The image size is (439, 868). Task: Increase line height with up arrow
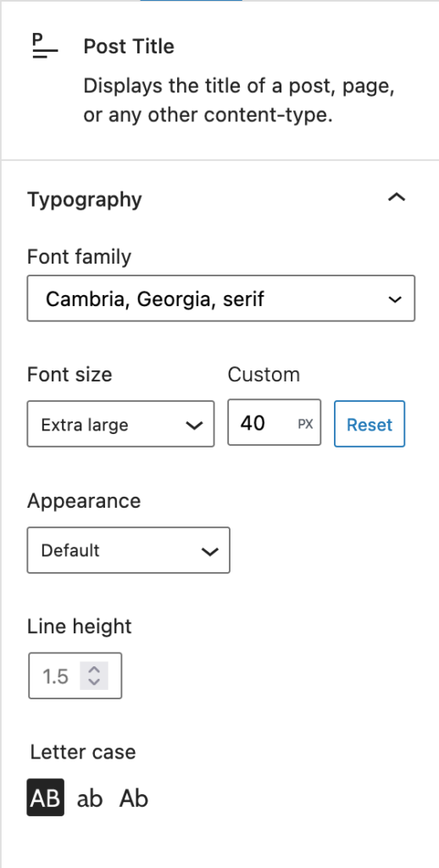point(94,670)
